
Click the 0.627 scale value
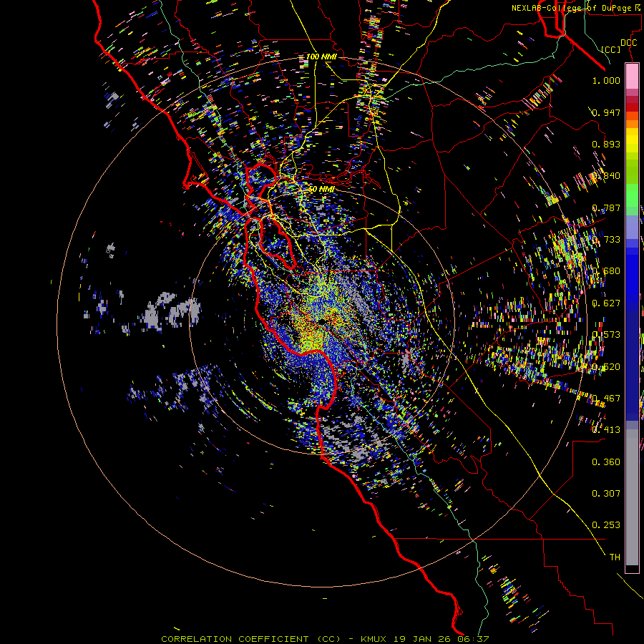click(606, 303)
